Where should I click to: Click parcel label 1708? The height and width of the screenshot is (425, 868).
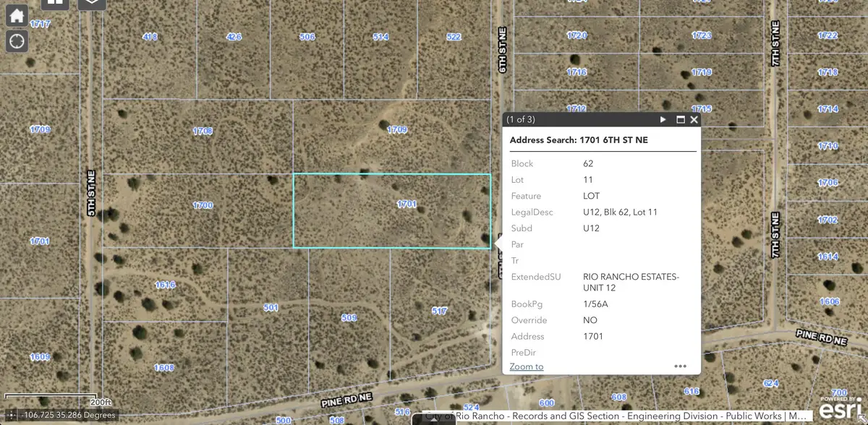coord(203,131)
